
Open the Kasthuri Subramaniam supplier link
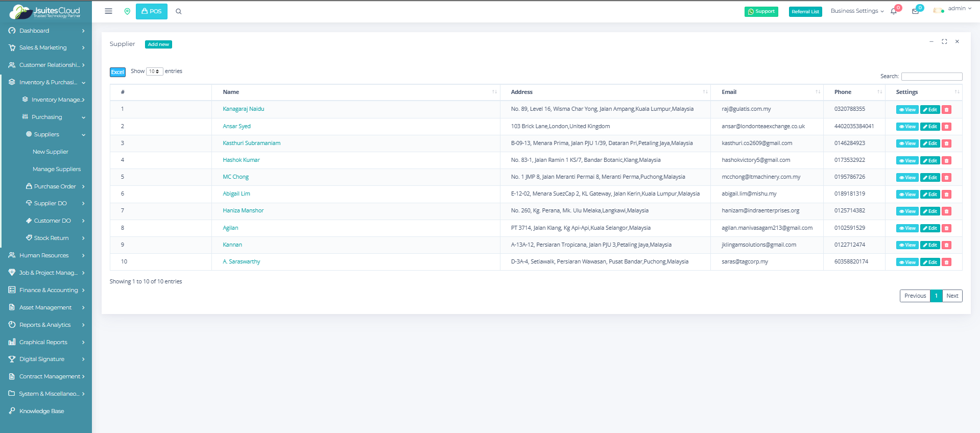[251, 143]
